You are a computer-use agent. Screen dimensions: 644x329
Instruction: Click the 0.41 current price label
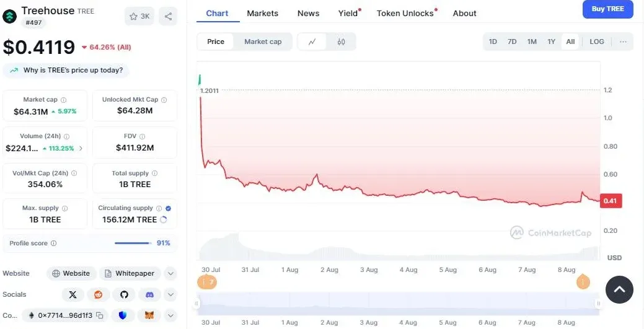tap(611, 201)
